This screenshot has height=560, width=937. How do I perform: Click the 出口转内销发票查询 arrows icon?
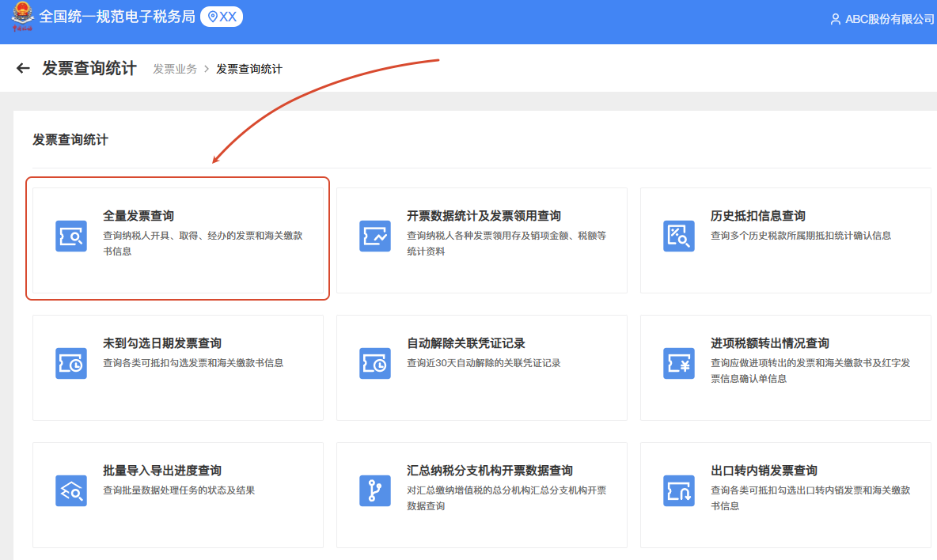[x=678, y=491]
